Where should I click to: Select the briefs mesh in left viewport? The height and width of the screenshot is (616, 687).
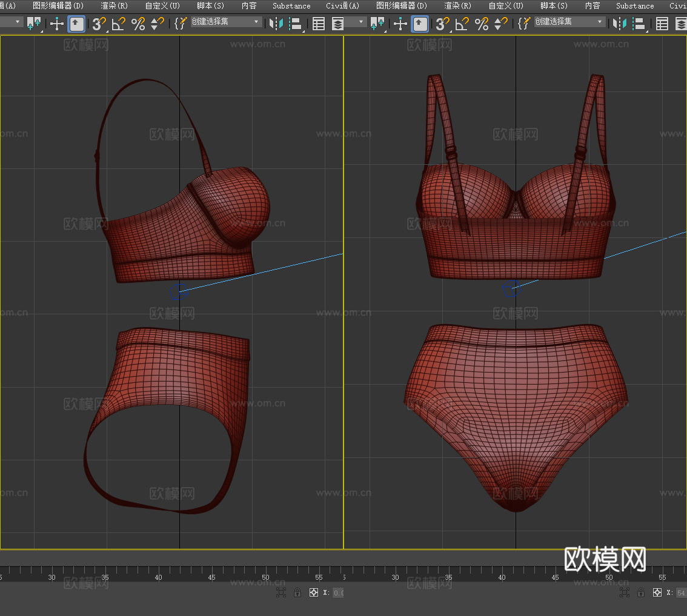click(x=175, y=373)
